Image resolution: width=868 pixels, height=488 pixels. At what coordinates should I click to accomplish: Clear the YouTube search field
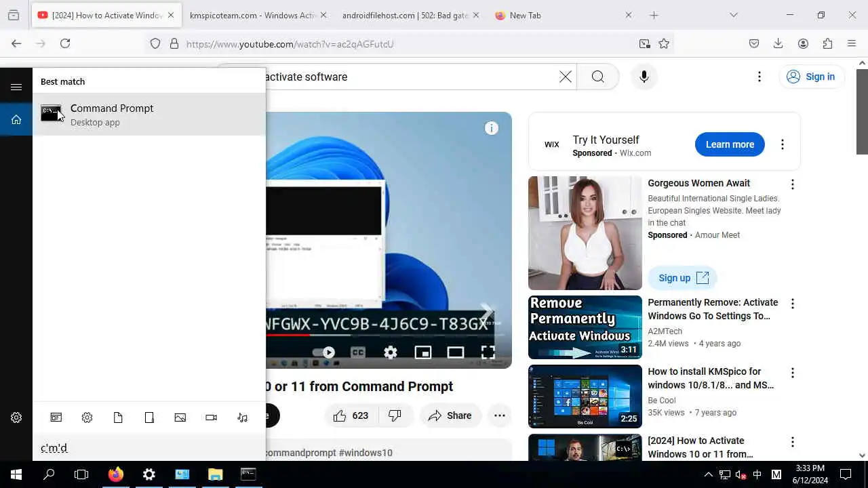point(565,77)
